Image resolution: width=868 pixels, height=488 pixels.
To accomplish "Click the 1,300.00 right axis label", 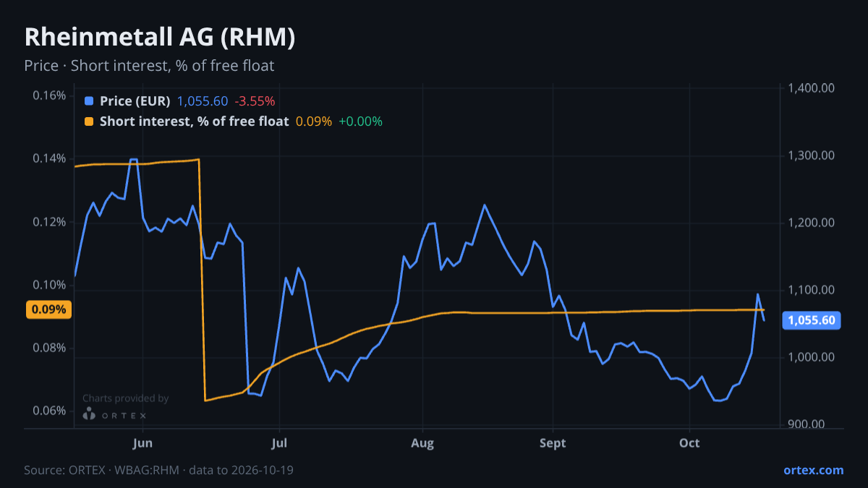I will coord(812,155).
